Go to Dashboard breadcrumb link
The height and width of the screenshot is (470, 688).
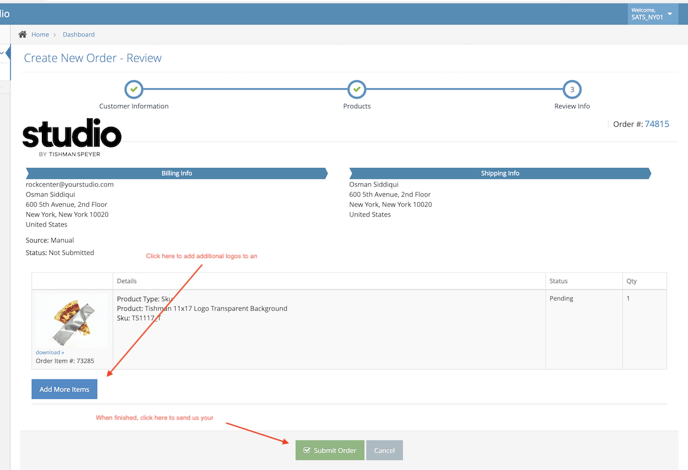click(x=78, y=34)
